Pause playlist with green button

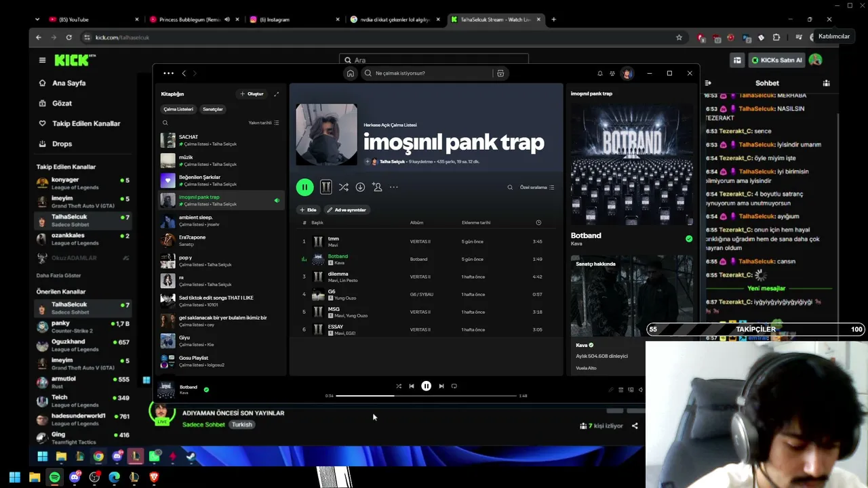(304, 187)
